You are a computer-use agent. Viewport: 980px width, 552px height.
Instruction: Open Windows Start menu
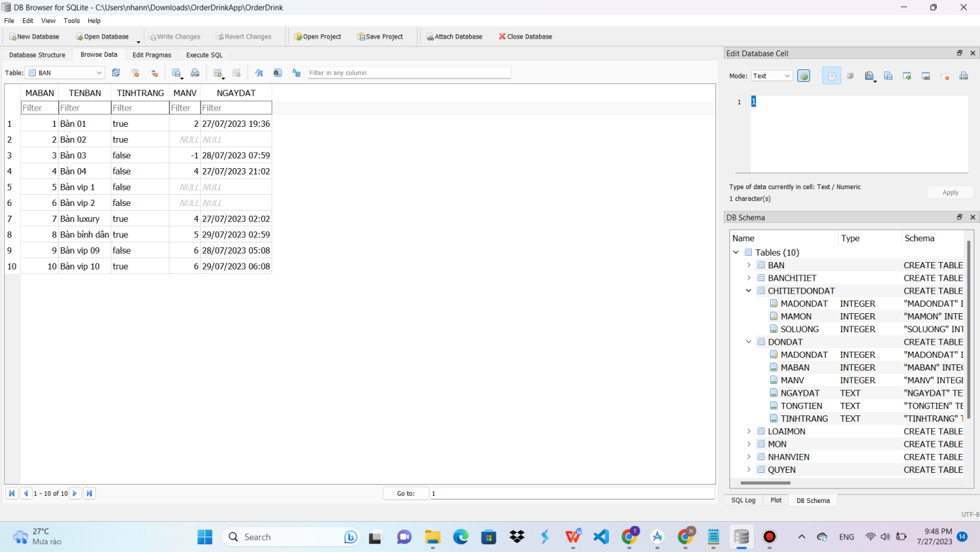click(x=204, y=537)
